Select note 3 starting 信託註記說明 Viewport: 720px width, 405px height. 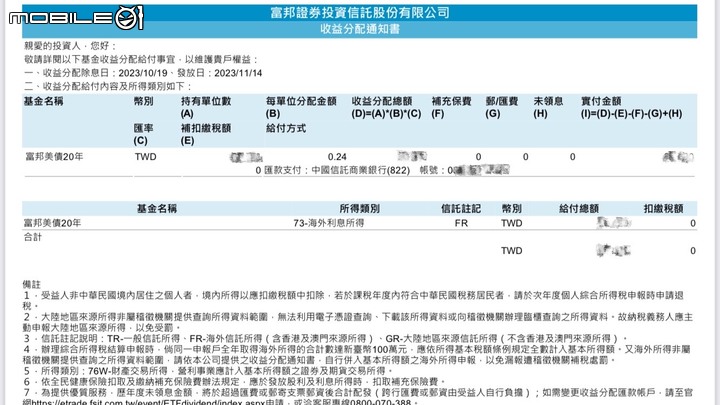pyautogui.click(x=324, y=339)
